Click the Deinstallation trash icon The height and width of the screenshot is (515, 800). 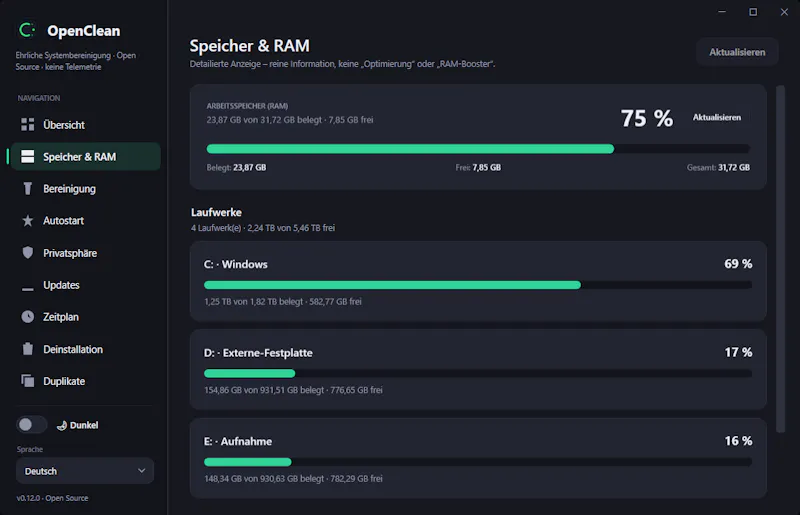28,349
